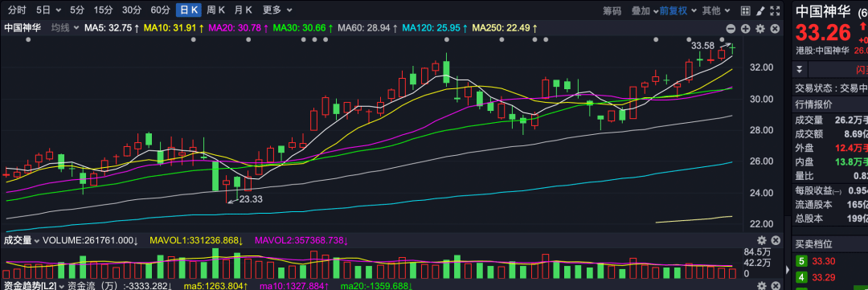Viewport: 868px width, 290px height.
Task: Click the MA30: 30.66 label
Action: click(303, 27)
